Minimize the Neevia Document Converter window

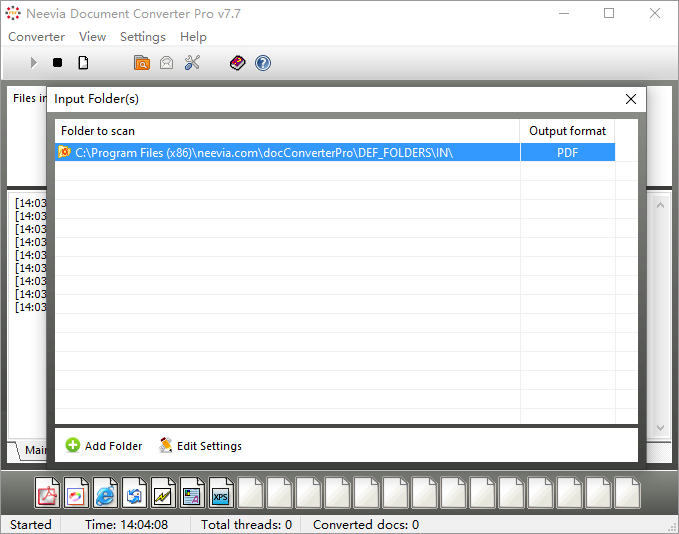pos(564,13)
